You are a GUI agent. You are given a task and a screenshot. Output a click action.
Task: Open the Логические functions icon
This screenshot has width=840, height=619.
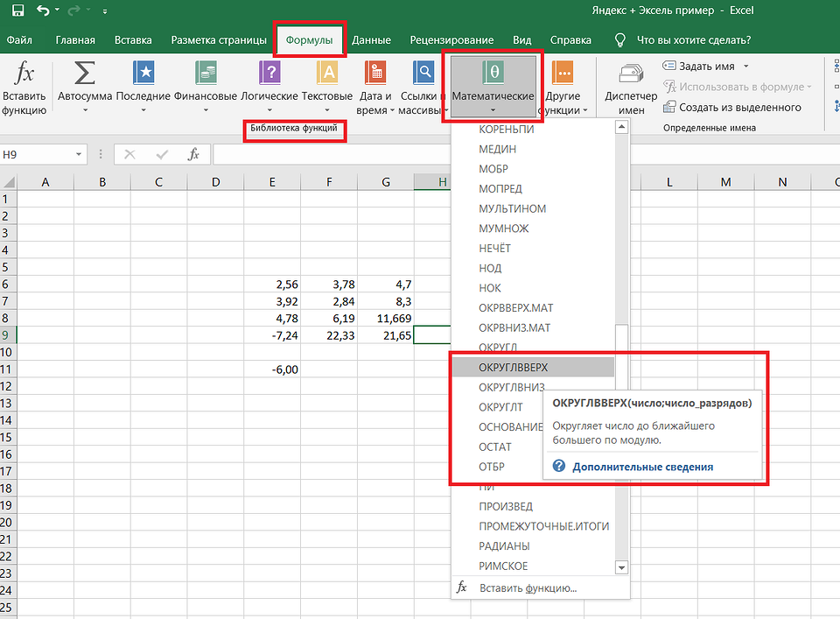tap(269, 73)
